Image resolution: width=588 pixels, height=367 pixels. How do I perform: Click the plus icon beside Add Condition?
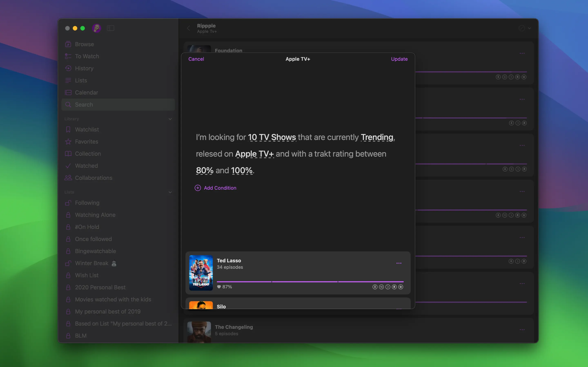[198, 188]
